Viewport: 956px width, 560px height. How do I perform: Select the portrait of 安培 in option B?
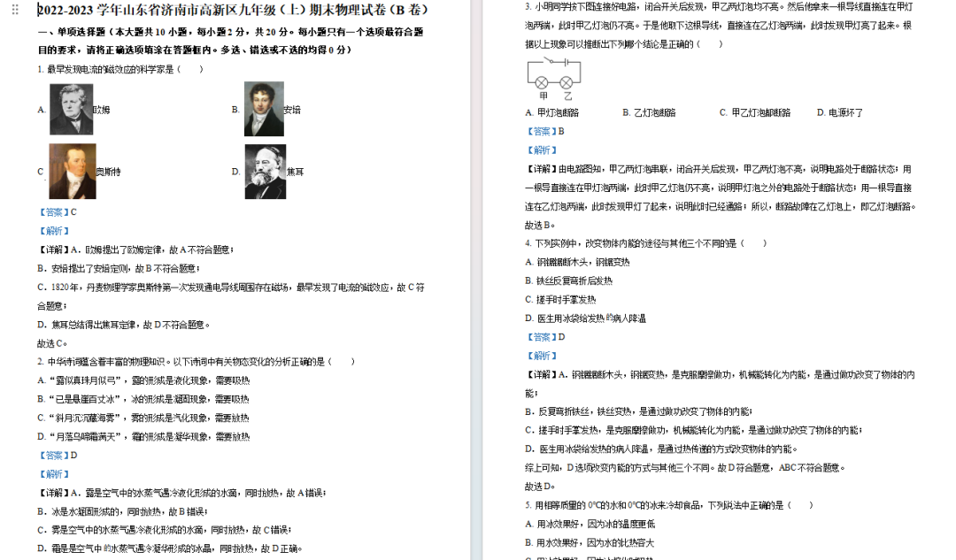point(263,109)
